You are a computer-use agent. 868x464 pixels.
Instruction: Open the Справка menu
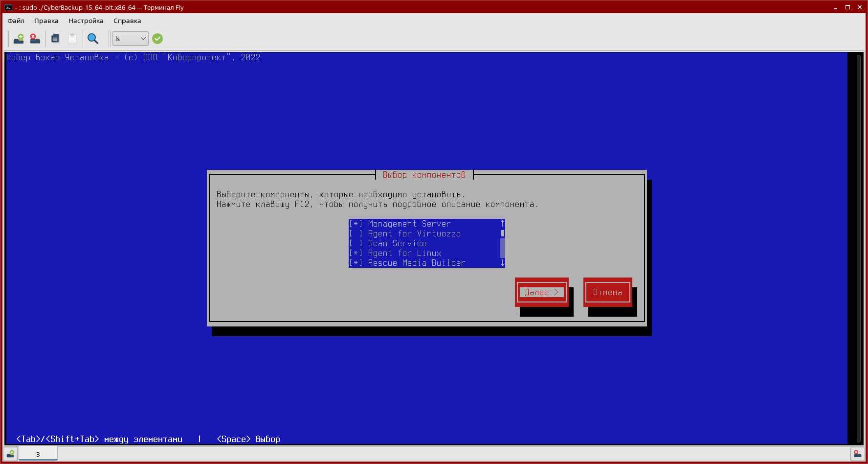[x=127, y=21]
